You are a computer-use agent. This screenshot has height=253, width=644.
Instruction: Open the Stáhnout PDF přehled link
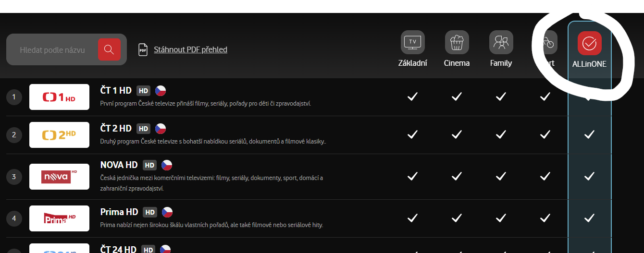click(x=190, y=49)
